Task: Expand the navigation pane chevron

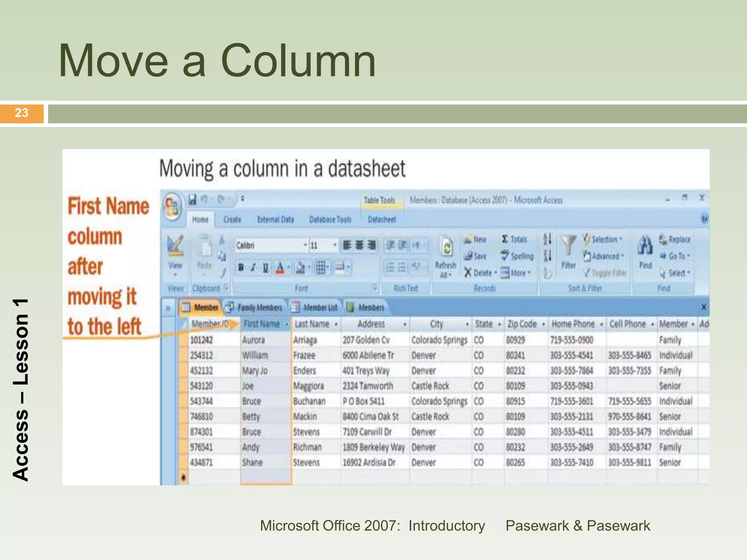Action: pyautogui.click(x=168, y=308)
